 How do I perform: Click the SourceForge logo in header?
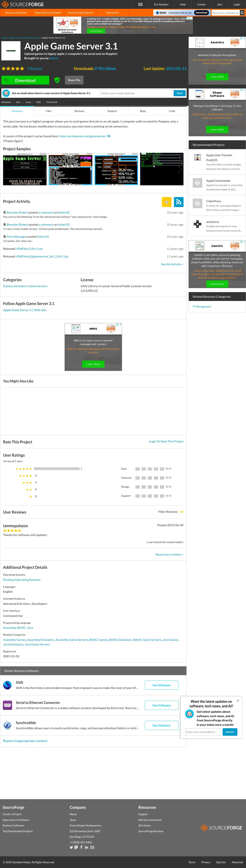(23, 4)
